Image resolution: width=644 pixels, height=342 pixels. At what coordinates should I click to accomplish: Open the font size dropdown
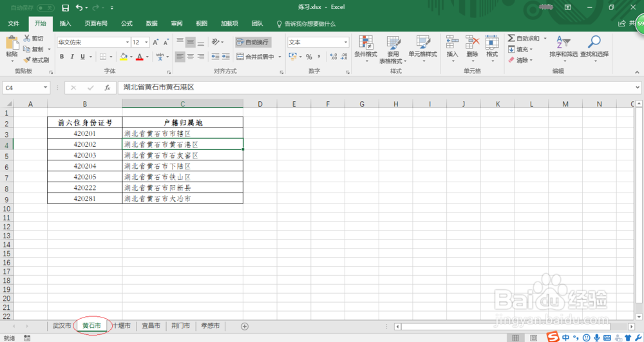pyautogui.click(x=146, y=43)
